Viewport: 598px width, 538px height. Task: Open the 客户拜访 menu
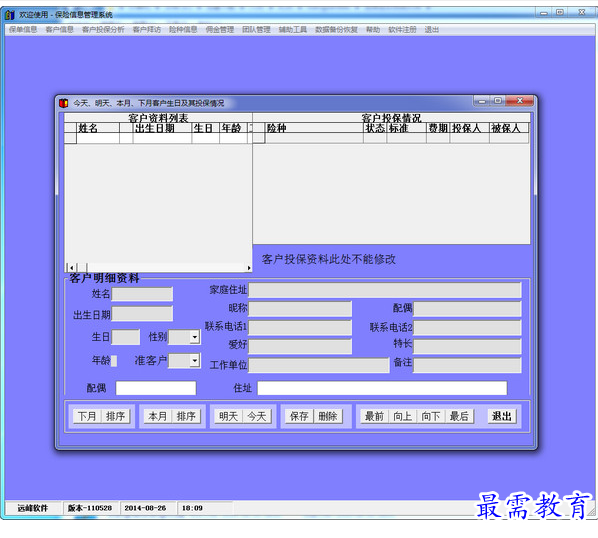[x=147, y=29]
